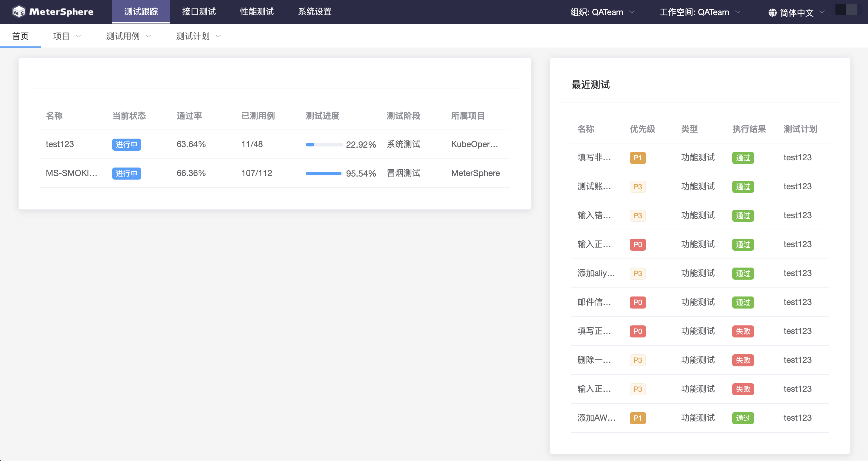Click 失败 result tag of 删除一…
The width and height of the screenshot is (868, 461).
pos(743,361)
